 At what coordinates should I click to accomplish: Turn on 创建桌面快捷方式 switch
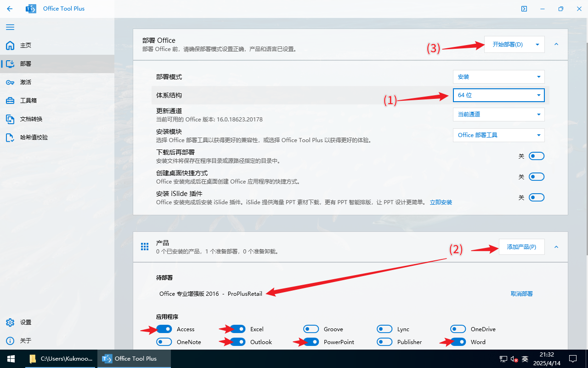536,177
